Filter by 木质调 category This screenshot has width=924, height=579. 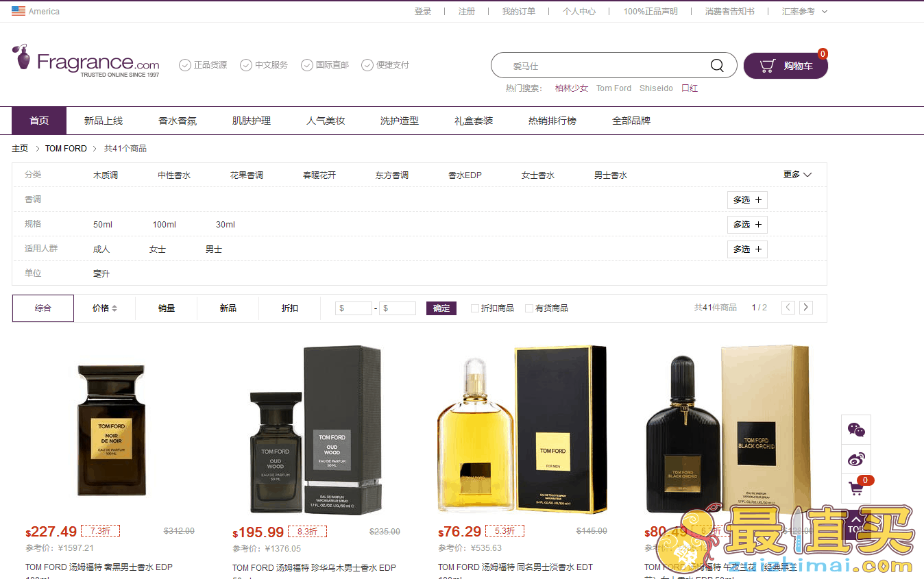click(x=106, y=175)
